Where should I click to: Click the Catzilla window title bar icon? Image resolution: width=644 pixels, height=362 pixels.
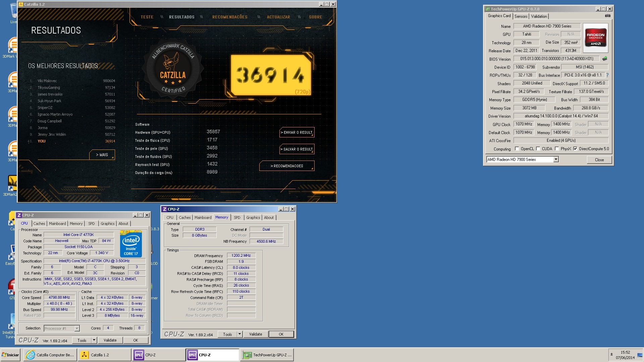click(x=21, y=4)
